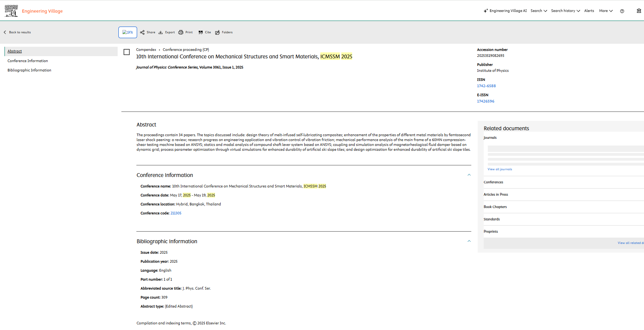The width and height of the screenshot is (644, 330).
Task: Click the Cite quotation icon
Action: coord(200,33)
